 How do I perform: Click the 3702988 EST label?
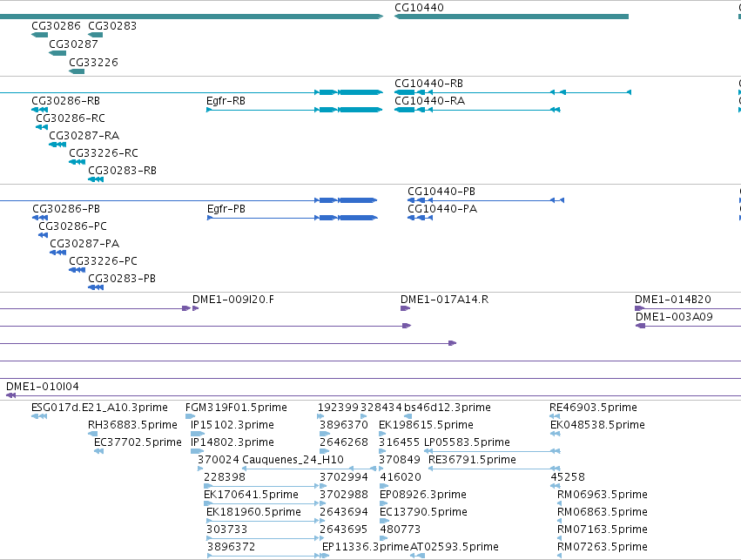click(x=344, y=496)
